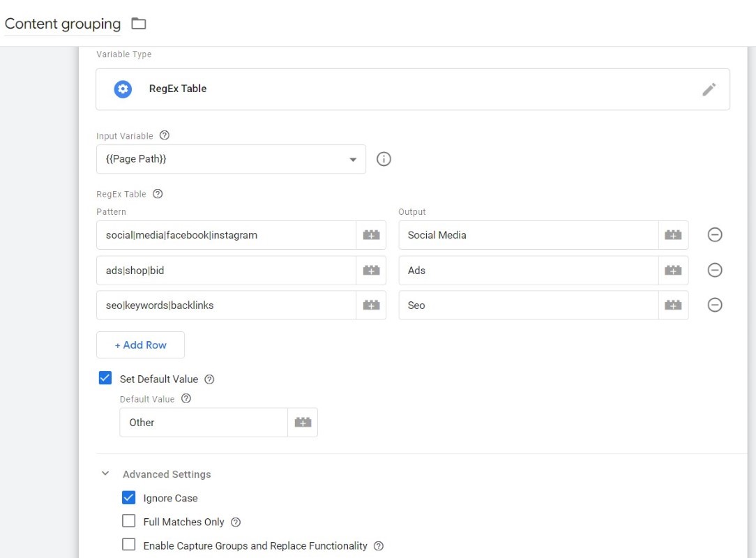Click the Pattern column header

(112, 212)
